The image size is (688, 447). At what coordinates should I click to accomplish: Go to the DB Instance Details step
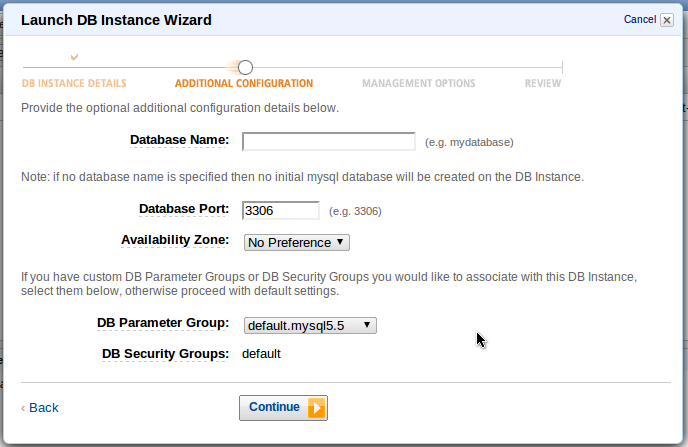pyautogui.click(x=74, y=83)
